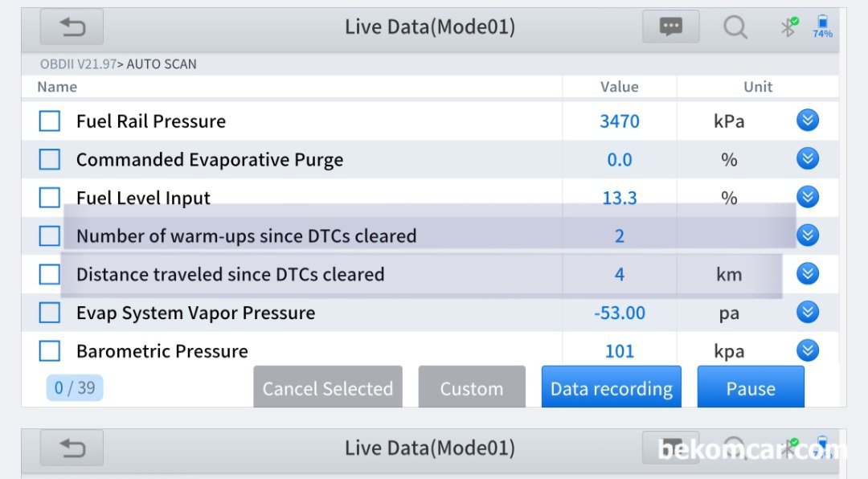Click the Data recording button
868x479 pixels.
[611, 387]
